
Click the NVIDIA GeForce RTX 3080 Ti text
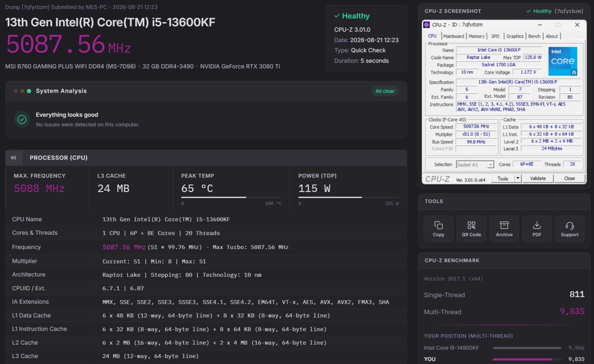tap(240, 66)
